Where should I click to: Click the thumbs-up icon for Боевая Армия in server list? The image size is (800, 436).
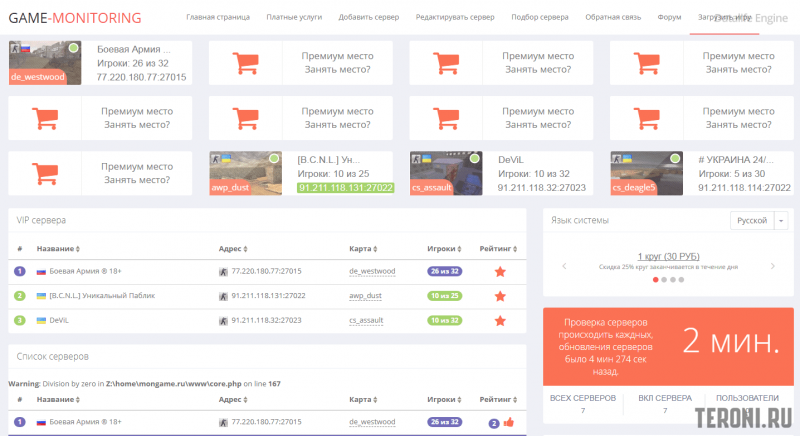click(507, 423)
